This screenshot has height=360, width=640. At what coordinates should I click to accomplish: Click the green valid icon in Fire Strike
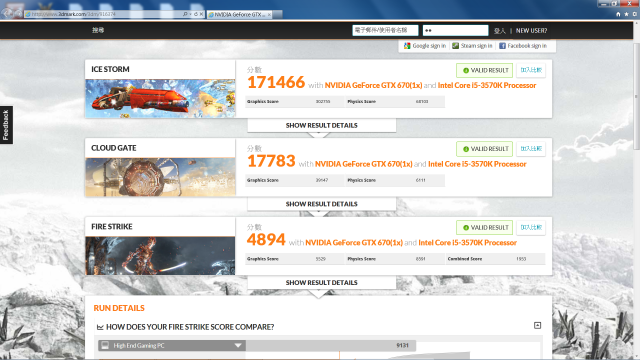coord(466,228)
